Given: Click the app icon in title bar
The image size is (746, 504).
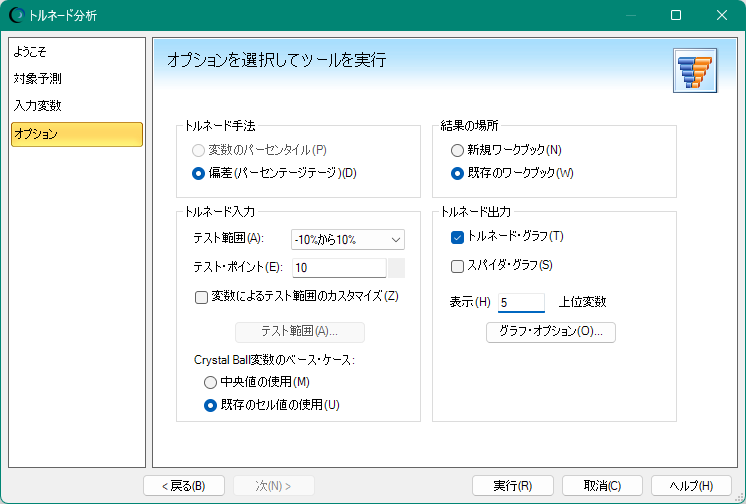Looking at the screenshot, I should click(x=17, y=16).
